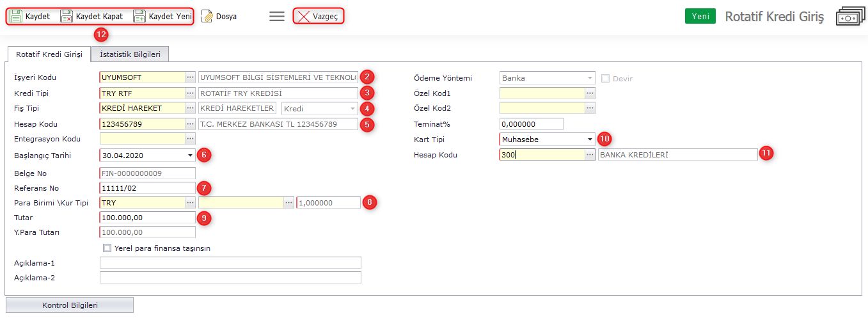
Task: Click the Kontrol Bilgileri button
Action: 70,305
